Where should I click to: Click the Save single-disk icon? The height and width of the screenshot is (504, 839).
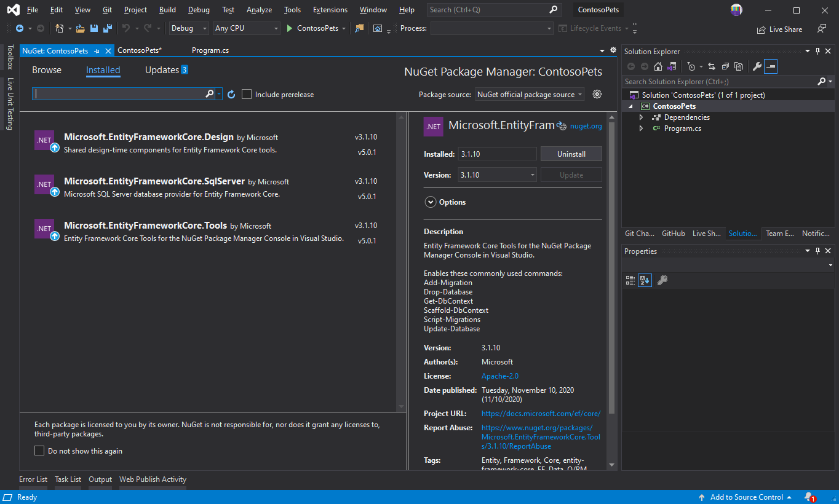coord(94,28)
